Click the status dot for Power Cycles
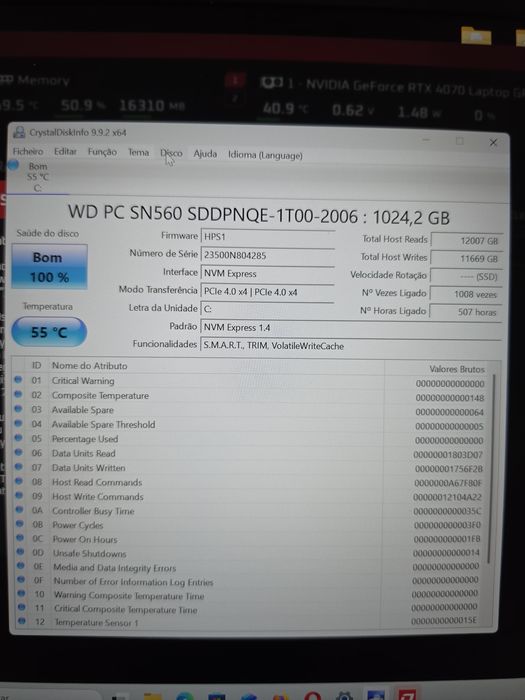The width and height of the screenshot is (525, 700). point(20,524)
